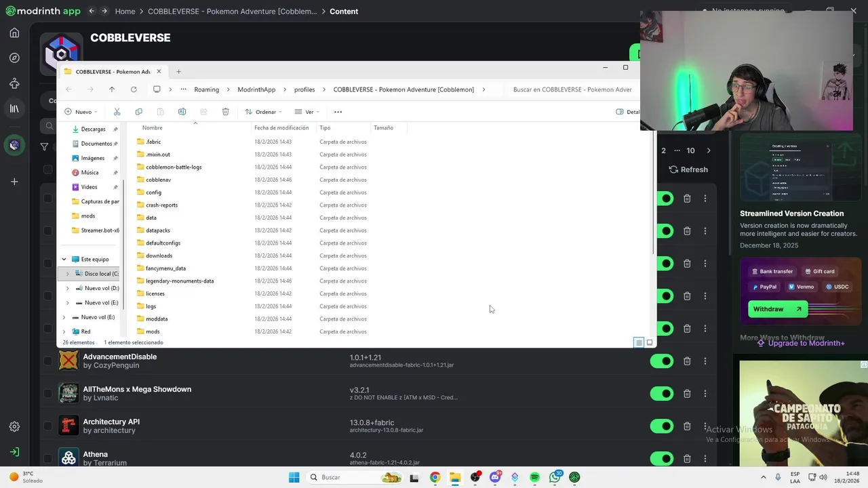This screenshot has width=868, height=488.
Task: Select the COBBLEVERSE Explorer tab
Action: click(112, 71)
